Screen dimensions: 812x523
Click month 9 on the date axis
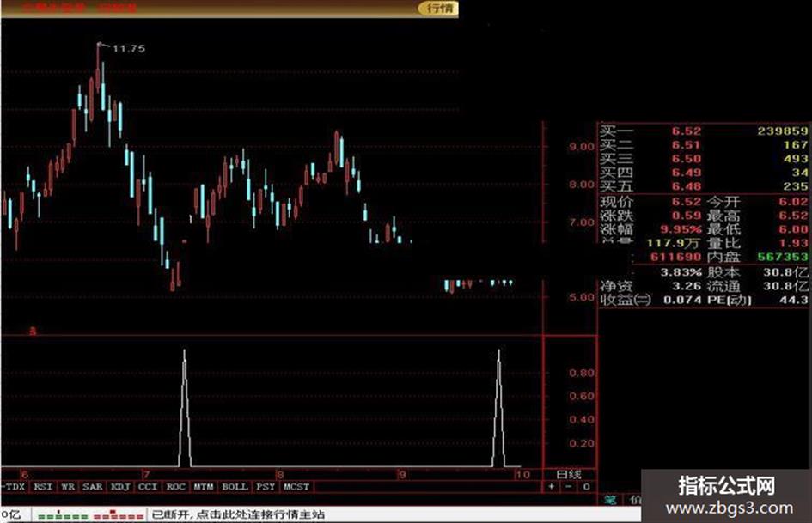(402, 474)
